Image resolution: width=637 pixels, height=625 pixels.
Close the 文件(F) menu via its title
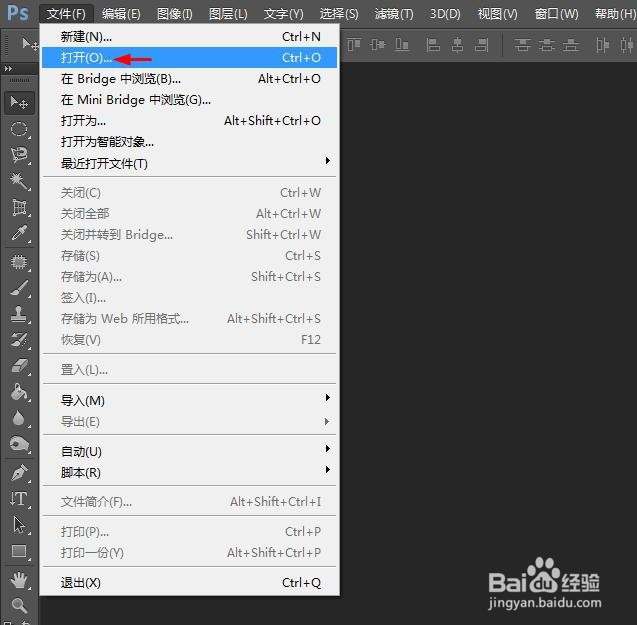(x=66, y=14)
